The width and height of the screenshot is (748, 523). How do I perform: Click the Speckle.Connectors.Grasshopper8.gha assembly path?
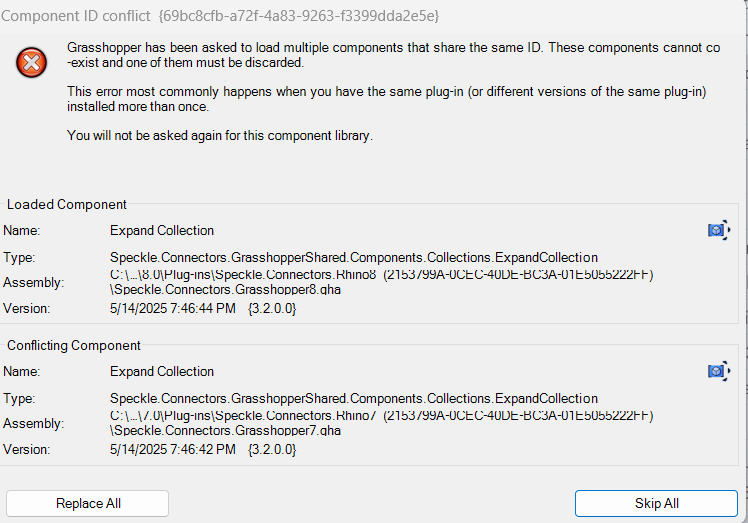225,290
